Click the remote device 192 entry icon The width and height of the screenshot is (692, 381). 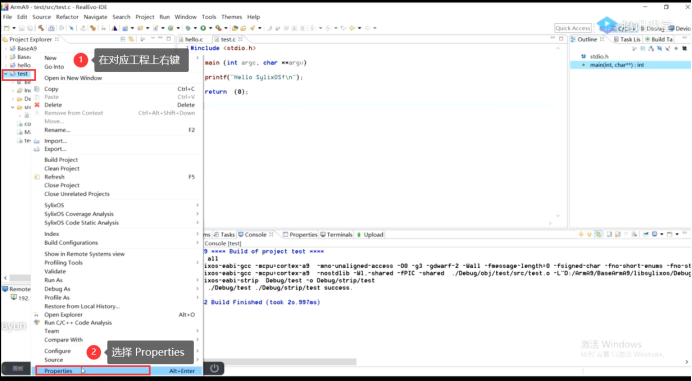click(14, 298)
